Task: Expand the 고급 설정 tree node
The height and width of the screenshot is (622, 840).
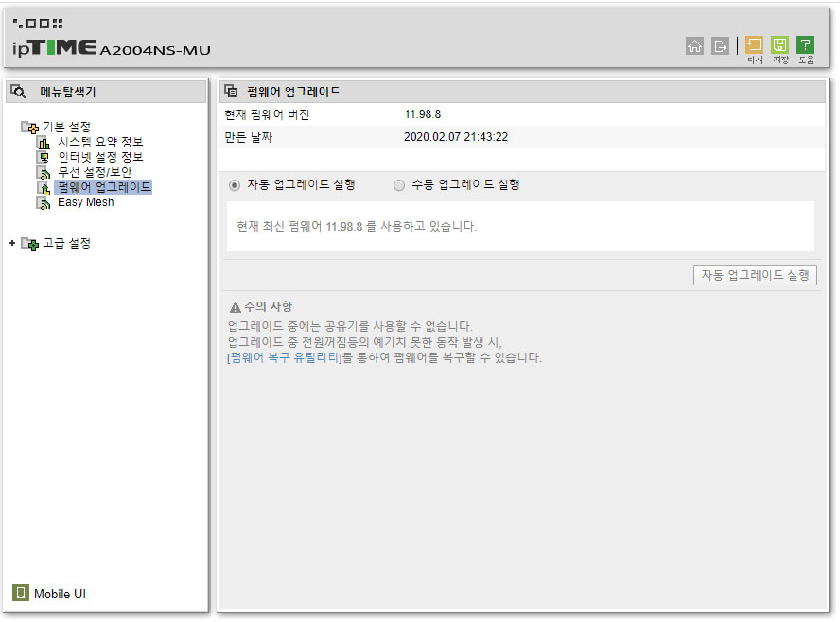Action: 12,243
